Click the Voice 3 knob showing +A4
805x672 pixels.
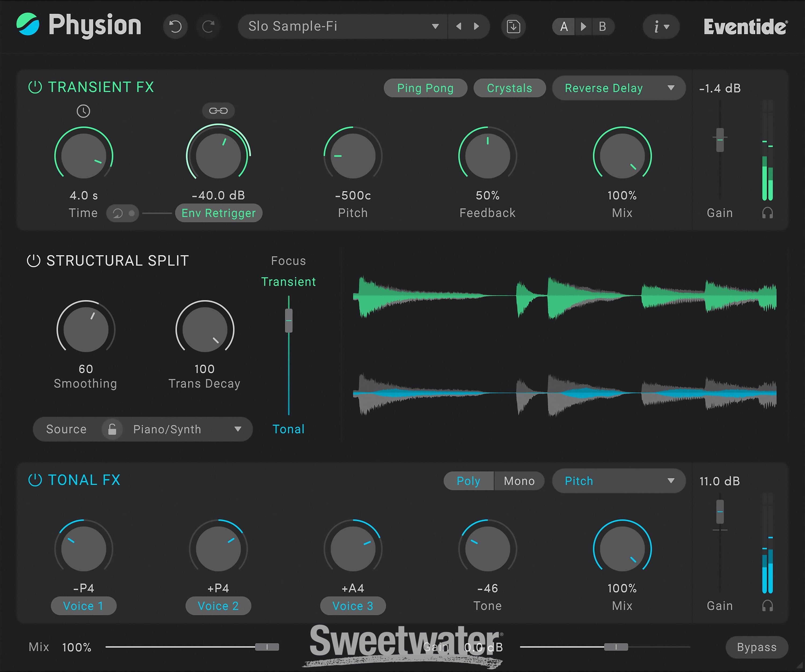(353, 549)
